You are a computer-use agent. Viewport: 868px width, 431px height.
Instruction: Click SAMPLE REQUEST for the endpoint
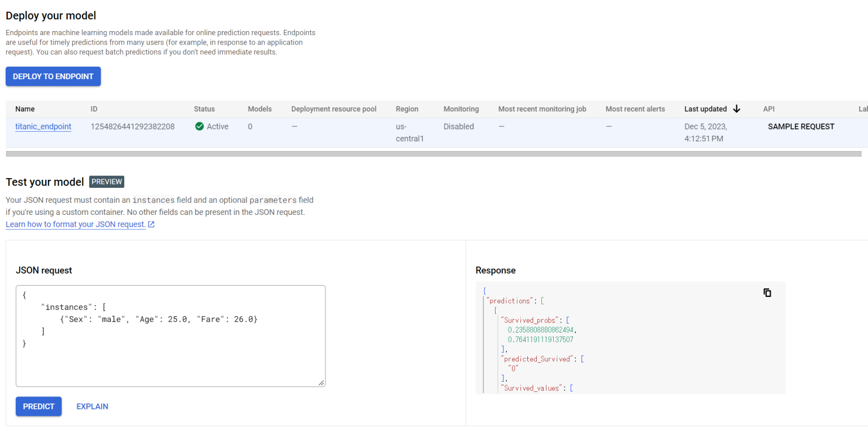(801, 127)
